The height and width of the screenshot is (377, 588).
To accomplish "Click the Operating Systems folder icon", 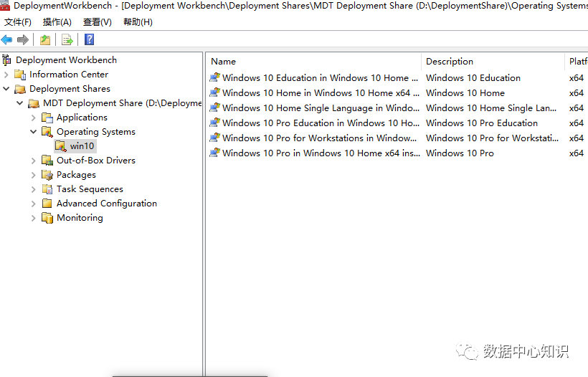I will 47,132.
